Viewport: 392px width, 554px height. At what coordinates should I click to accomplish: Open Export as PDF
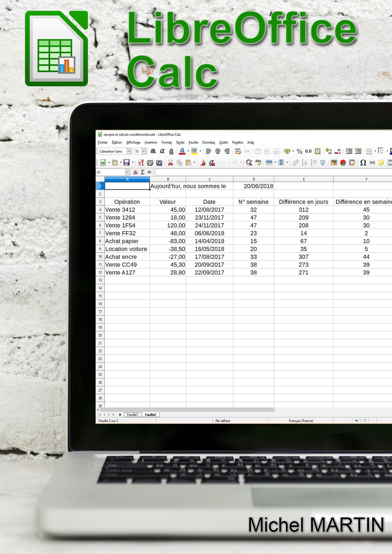[140, 163]
